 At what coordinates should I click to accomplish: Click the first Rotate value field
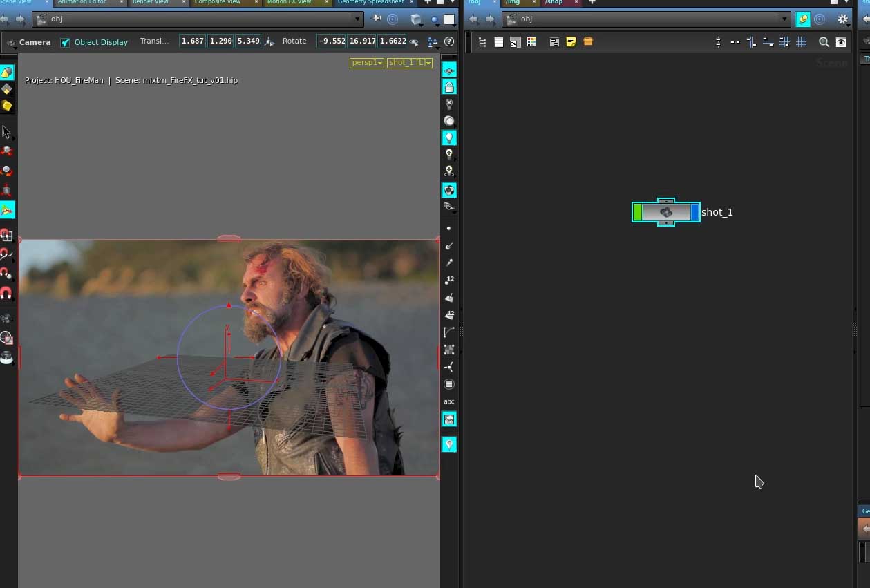[x=331, y=41]
